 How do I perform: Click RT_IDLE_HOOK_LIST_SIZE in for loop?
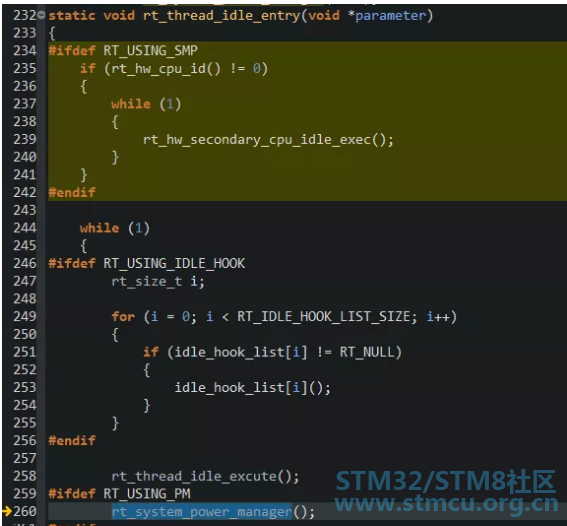pyautogui.click(x=324, y=317)
